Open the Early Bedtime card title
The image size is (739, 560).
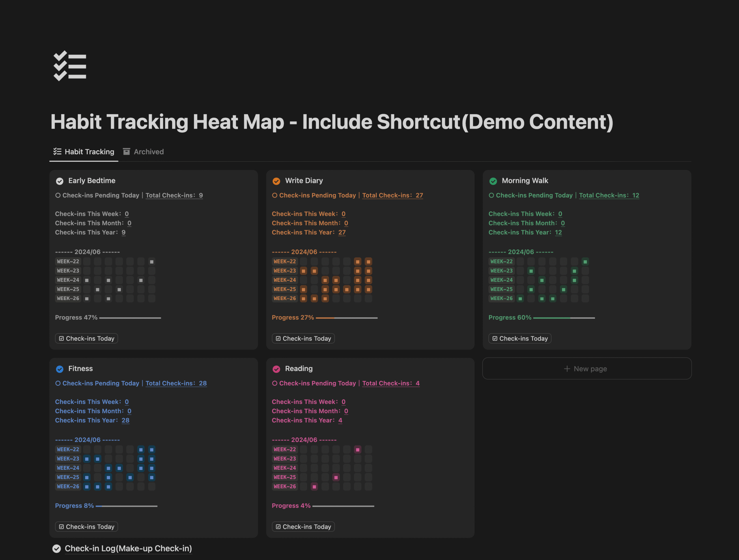pyautogui.click(x=92, y=181)
